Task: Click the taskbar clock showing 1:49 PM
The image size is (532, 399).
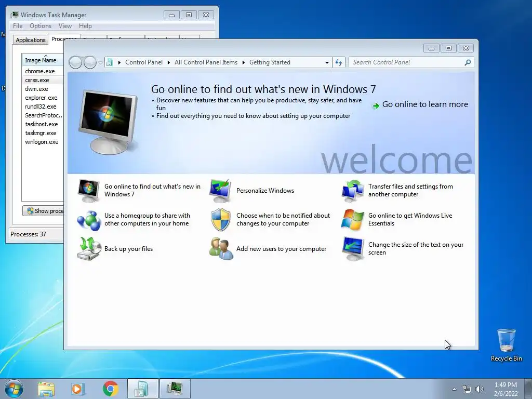Action: (506, 389)
